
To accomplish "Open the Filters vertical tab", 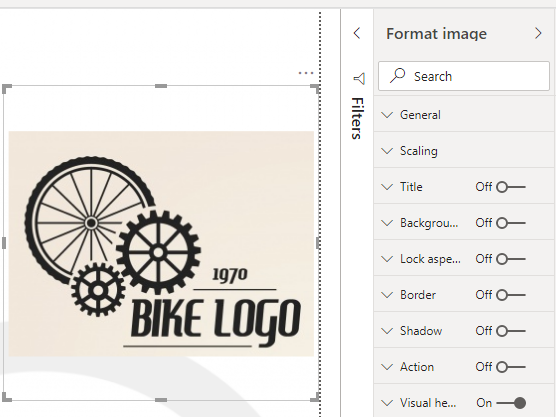I will (357, 118).
